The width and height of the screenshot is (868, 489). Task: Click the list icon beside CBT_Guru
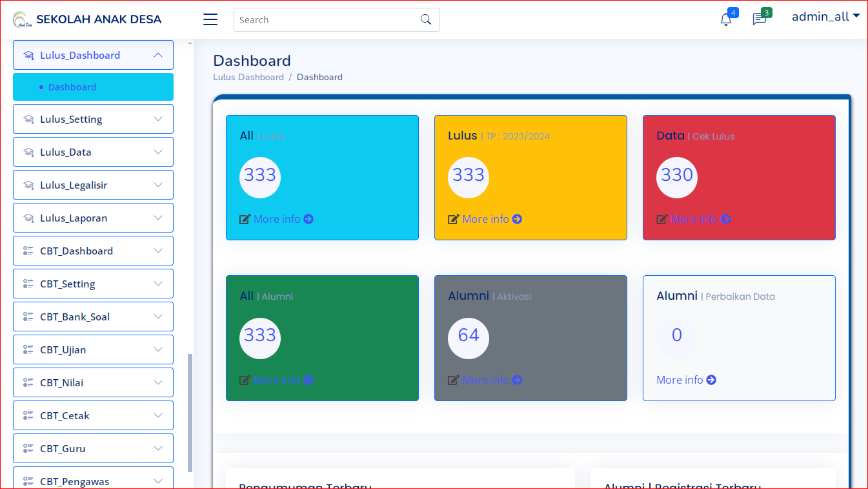pyautogui.click(x=28, y=448)
